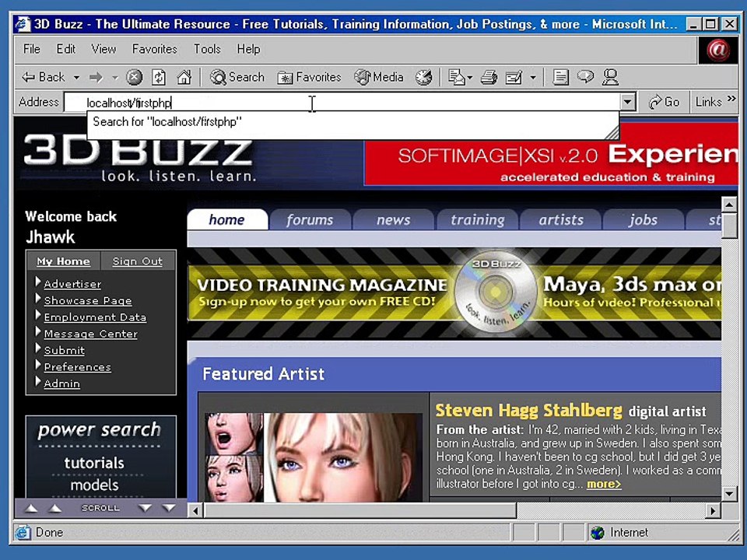Open the Favorites menu in the menu bar
Screen dimensions: 747x560
[154, 49]
